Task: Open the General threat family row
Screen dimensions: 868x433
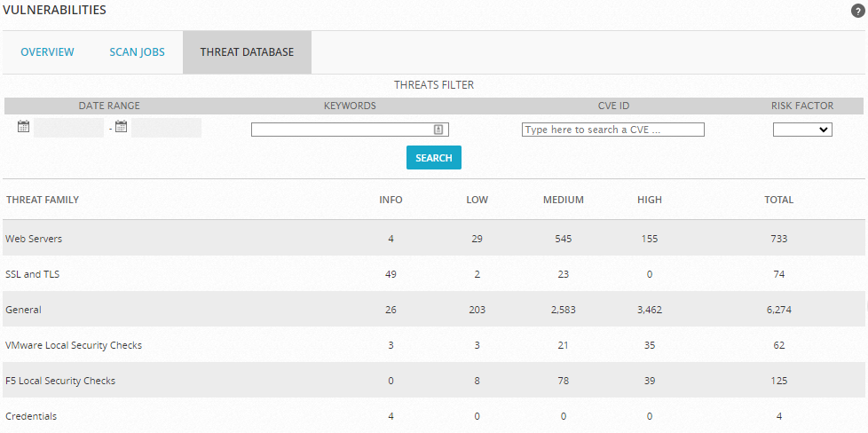Action: coord(434,310)
